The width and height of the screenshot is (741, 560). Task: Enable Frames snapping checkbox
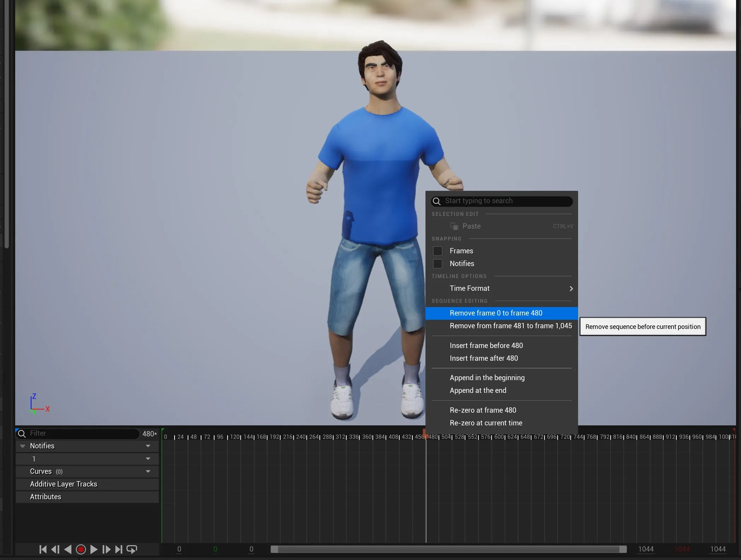tap(437, 251)
